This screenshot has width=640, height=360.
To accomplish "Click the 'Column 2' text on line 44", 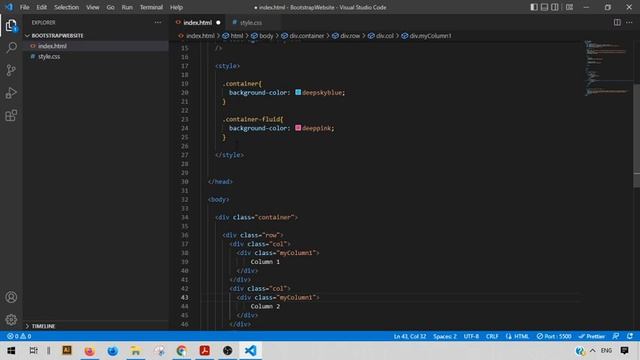I will [265, 306].
